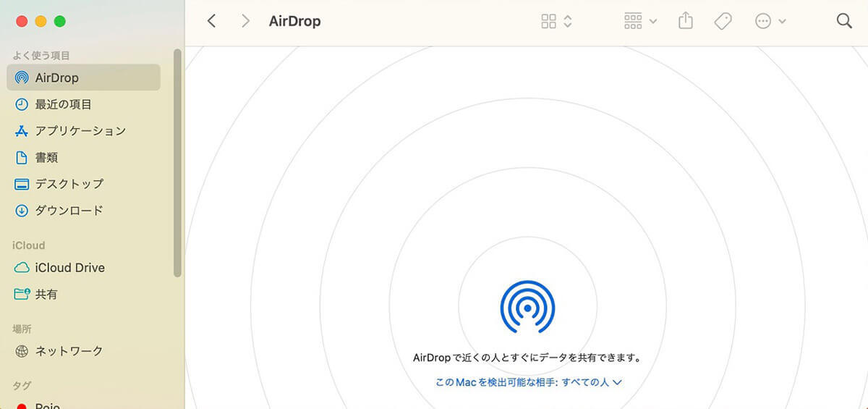Expand the grouping dropdown arrow
Screen dimensions: 868x409
(x=653, y=22)
